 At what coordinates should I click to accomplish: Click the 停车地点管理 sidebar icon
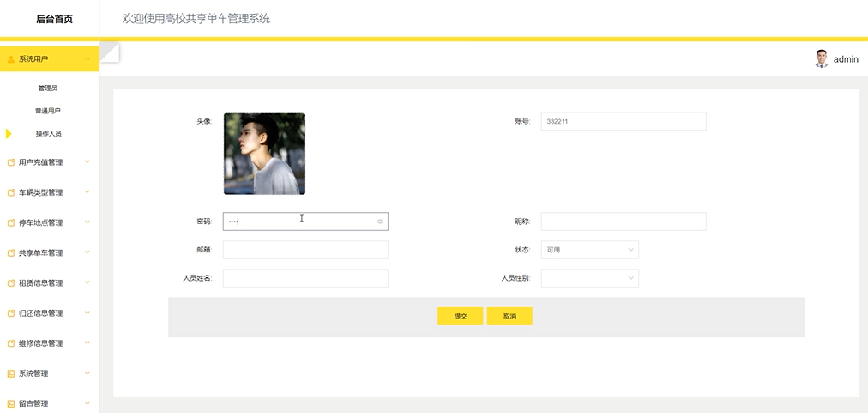click(10, 223)
